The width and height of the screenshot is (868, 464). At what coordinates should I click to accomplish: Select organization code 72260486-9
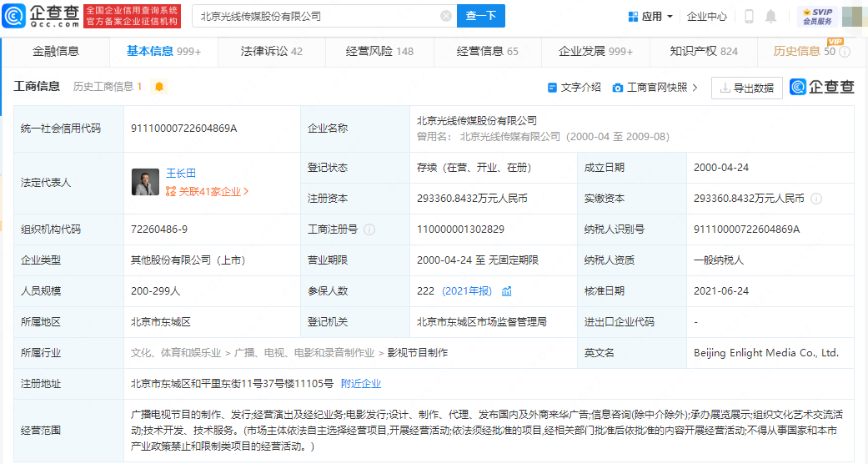(159, 229)
